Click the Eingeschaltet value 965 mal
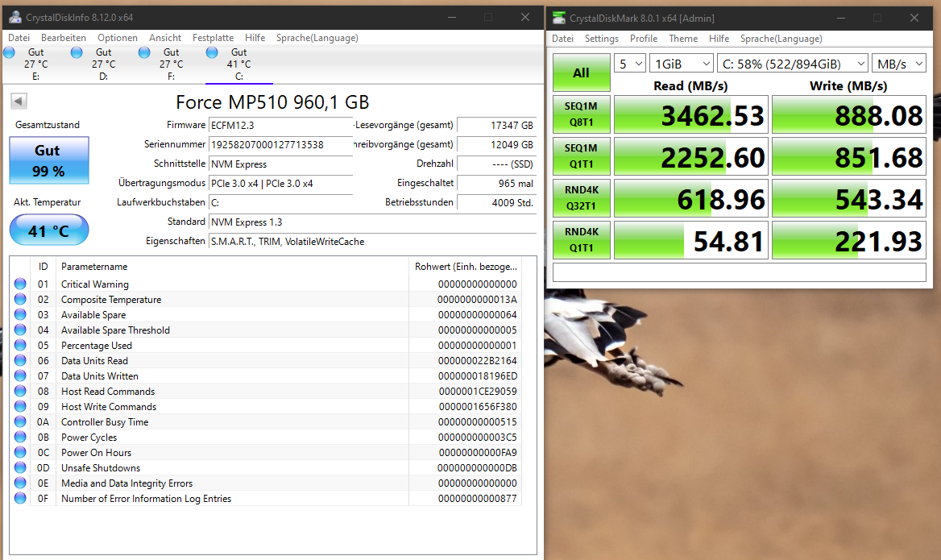941x560 pixels. pyautogui.click(x=496, y=184)
